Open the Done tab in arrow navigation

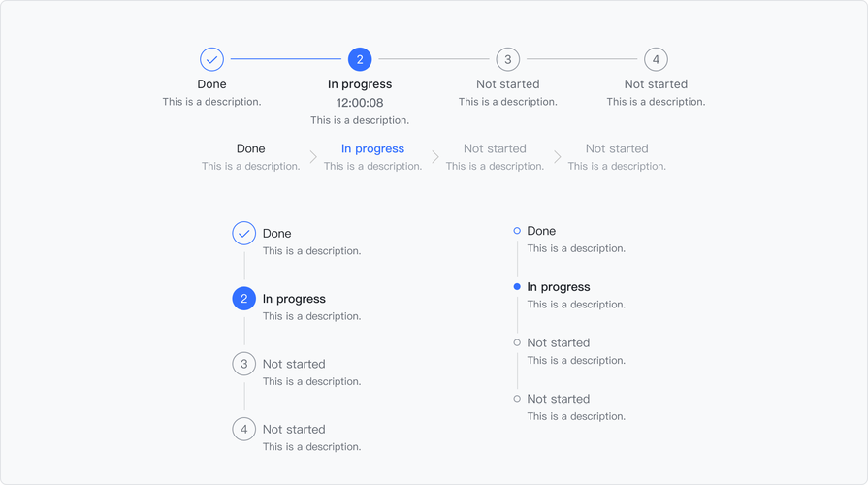click(250, 148)
